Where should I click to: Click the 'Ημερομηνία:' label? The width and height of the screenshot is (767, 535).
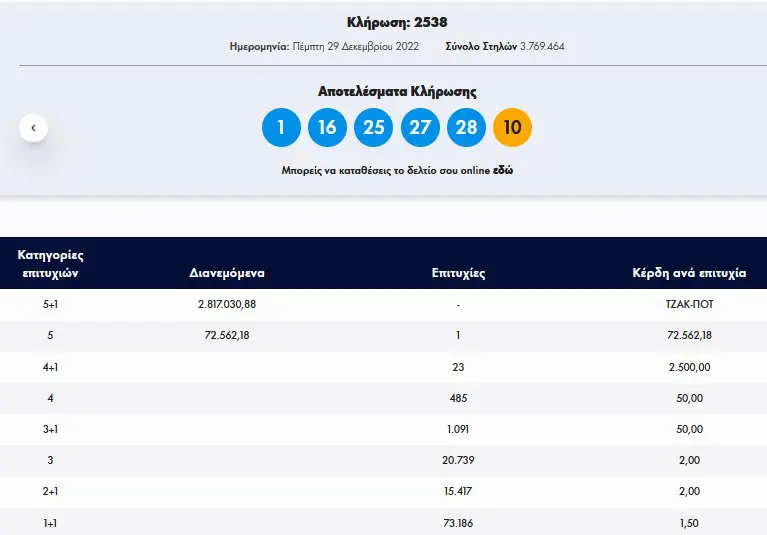260,46
